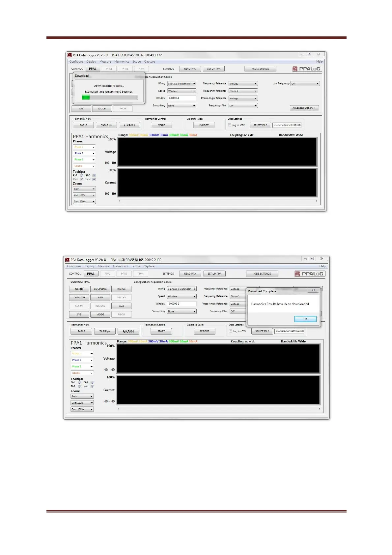Image resolution: width=392 pixels, height=555 pixels.
Task: Open Low Frequency dropdown in the downloading window
Action: pyautogui.click(x=305, y=84)
